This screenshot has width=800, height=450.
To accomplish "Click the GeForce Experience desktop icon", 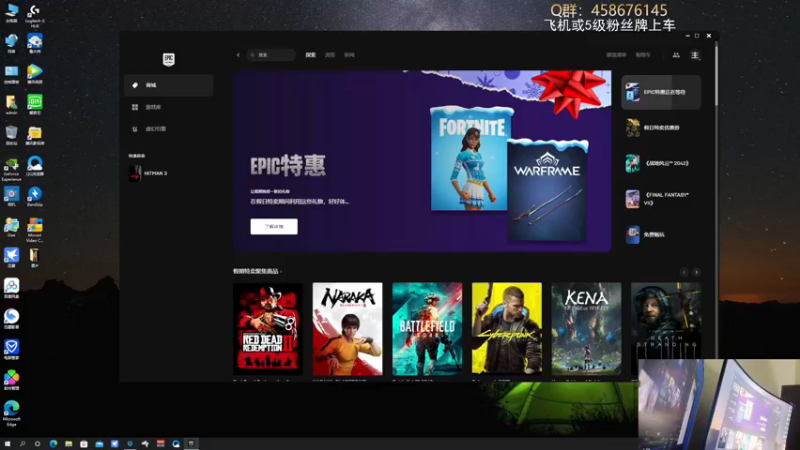I will tap(11, 169).
